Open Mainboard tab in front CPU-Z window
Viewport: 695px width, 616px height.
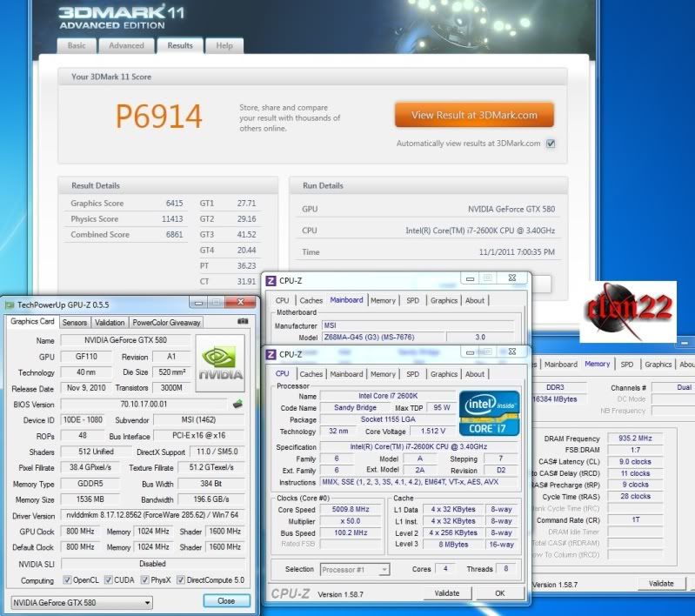(346, 374)
